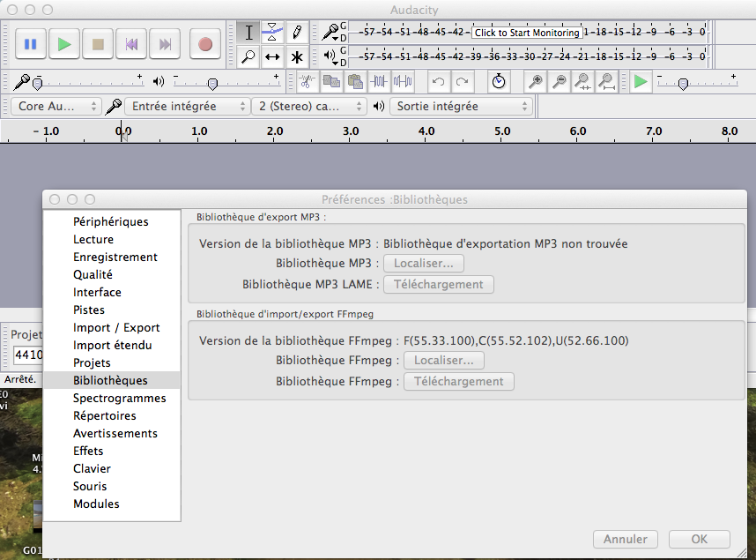Open the Core Audio host dropdown
756x560 pixels.
(56, 106)
